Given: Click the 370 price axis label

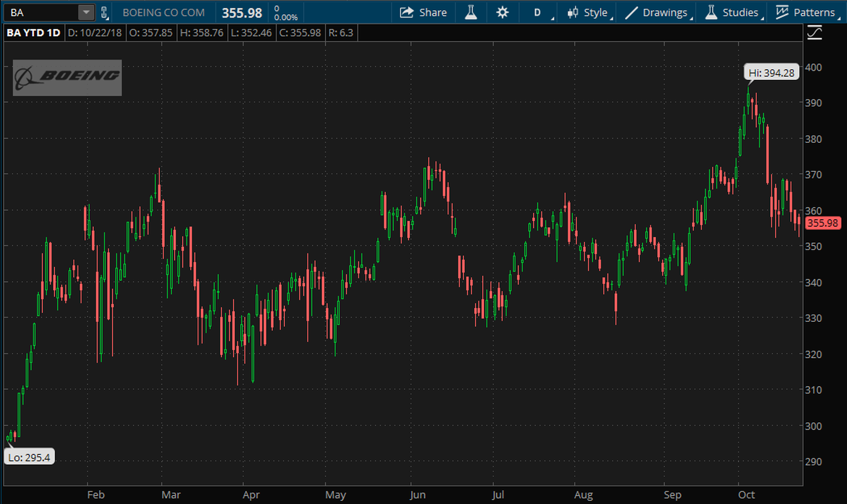Looking at the screenshot, I should (x=813, y=174).
